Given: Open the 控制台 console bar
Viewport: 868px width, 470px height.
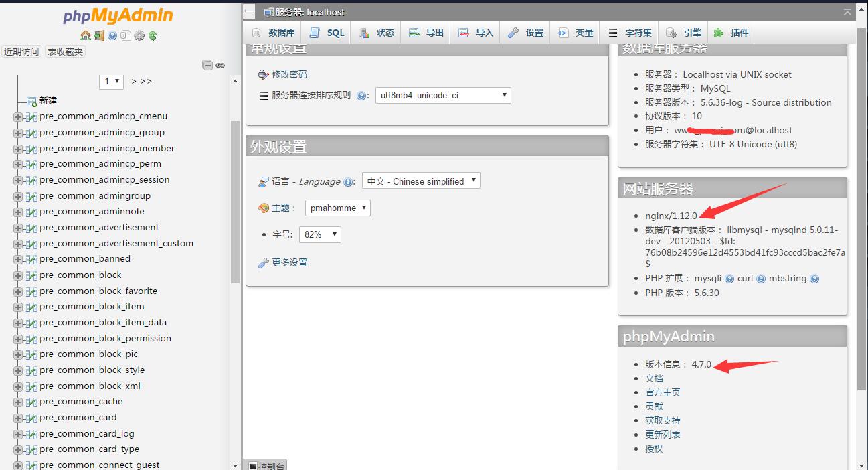Looking at the screenshot, I should (x=266, y=465).
